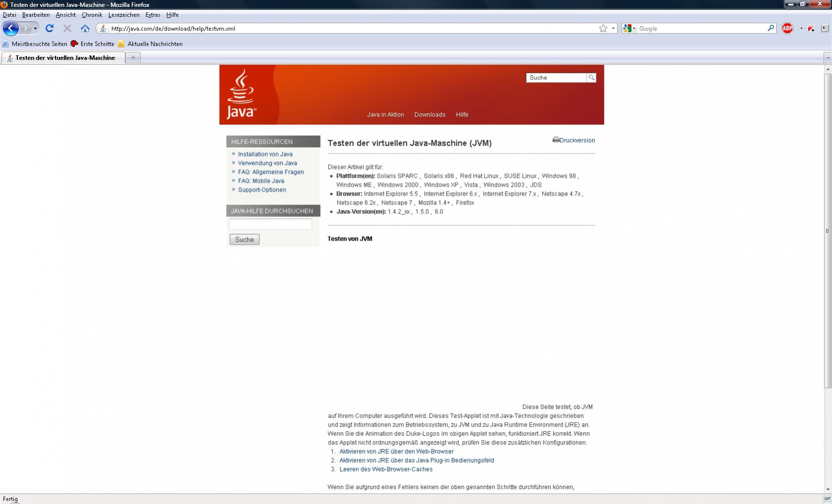Screen dimensions: 832x504
Task: Go to the Firefox home page
Action: (85, 28)
